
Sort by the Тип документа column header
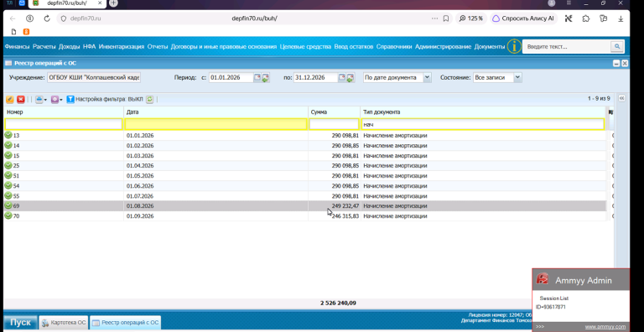[x=484, y=112]
